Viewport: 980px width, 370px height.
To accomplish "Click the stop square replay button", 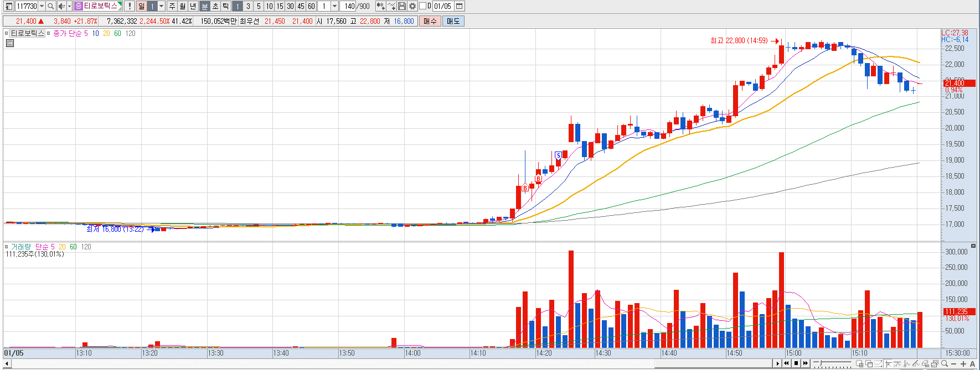I will coord(796,363).
